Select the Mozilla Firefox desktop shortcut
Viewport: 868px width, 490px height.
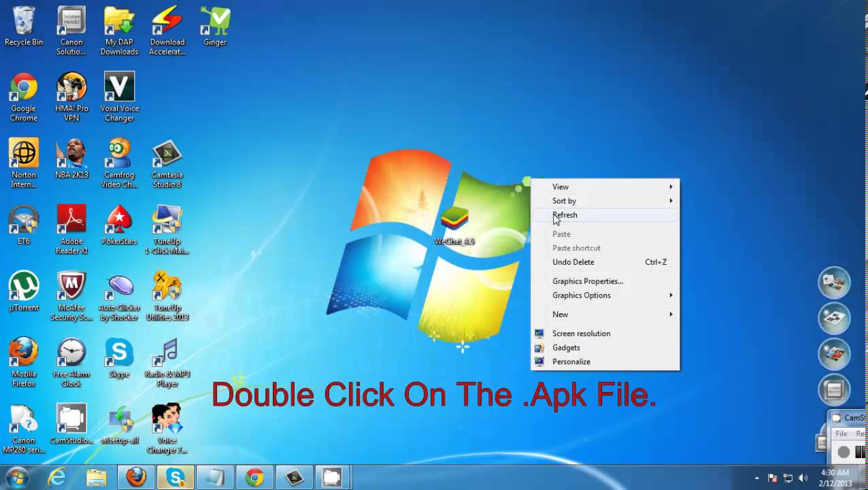[24, 363]
